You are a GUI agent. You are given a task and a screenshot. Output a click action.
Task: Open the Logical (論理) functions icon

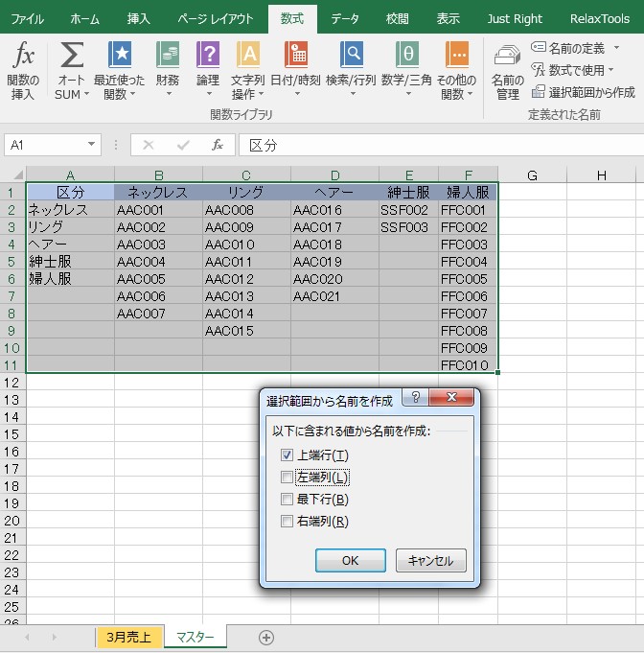[208, 55]
